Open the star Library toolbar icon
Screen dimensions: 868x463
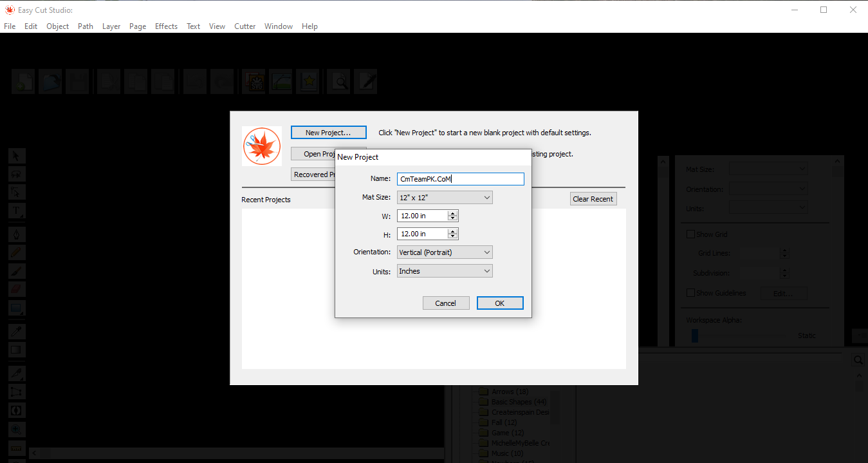[x=308, y=82]
